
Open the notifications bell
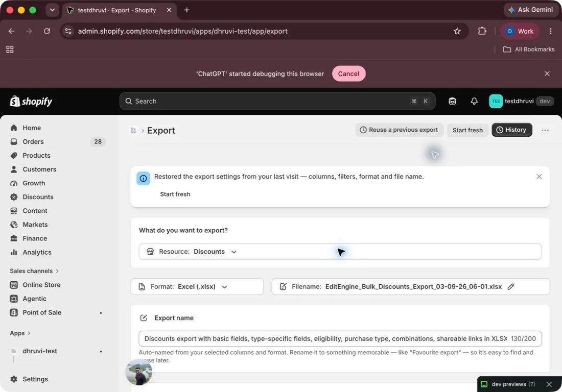pyautogui.click(x=474, y=101)
